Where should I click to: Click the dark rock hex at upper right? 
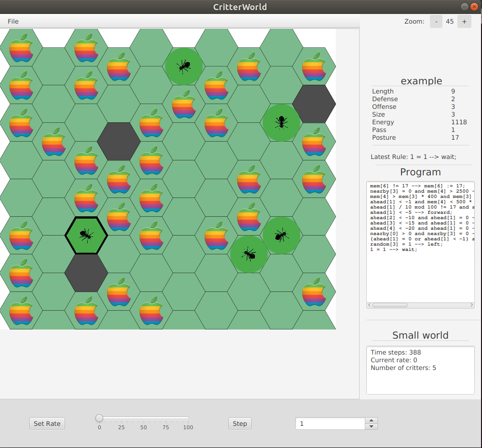click(314, 104)
